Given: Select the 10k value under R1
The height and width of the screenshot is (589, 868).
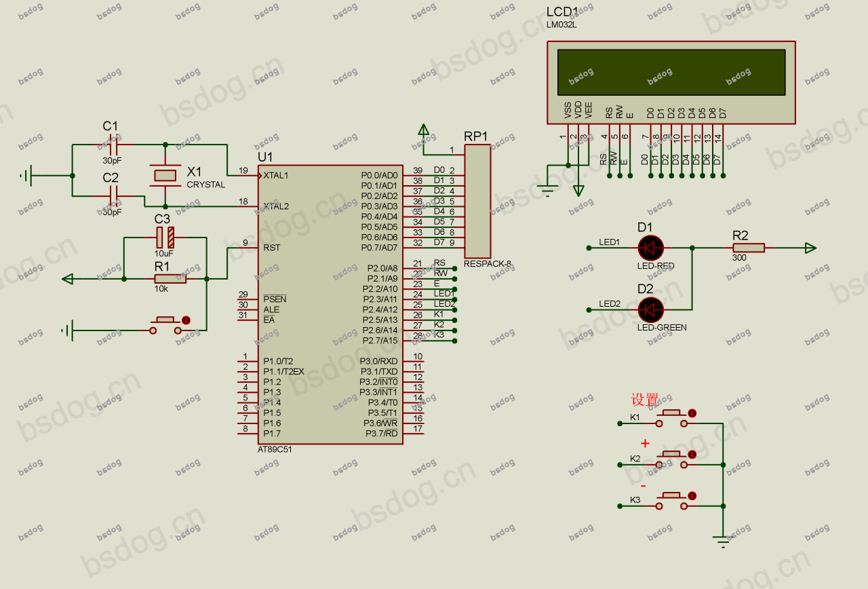Looking at the screenshot, I should tap(161, 288).
